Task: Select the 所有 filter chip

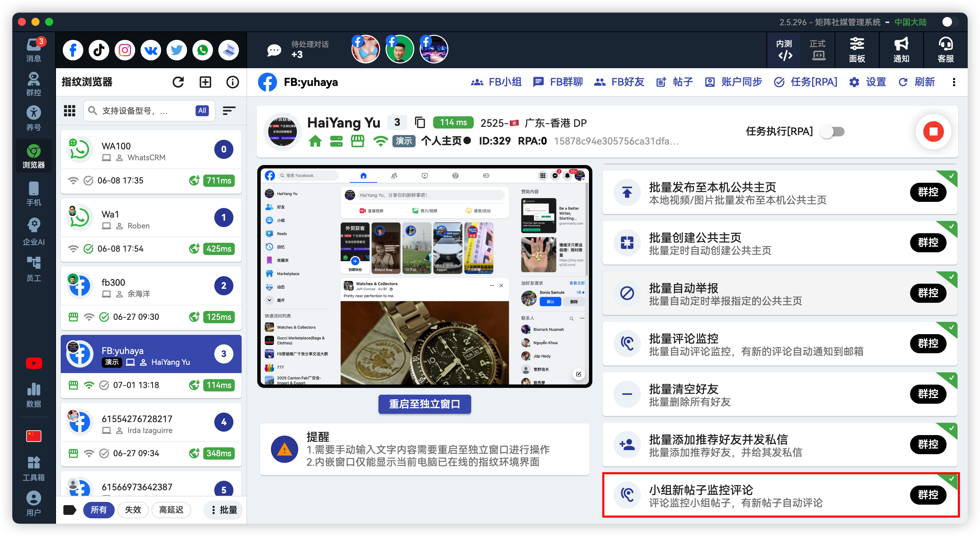Action: pyautogui.click(x=99, y=510)
